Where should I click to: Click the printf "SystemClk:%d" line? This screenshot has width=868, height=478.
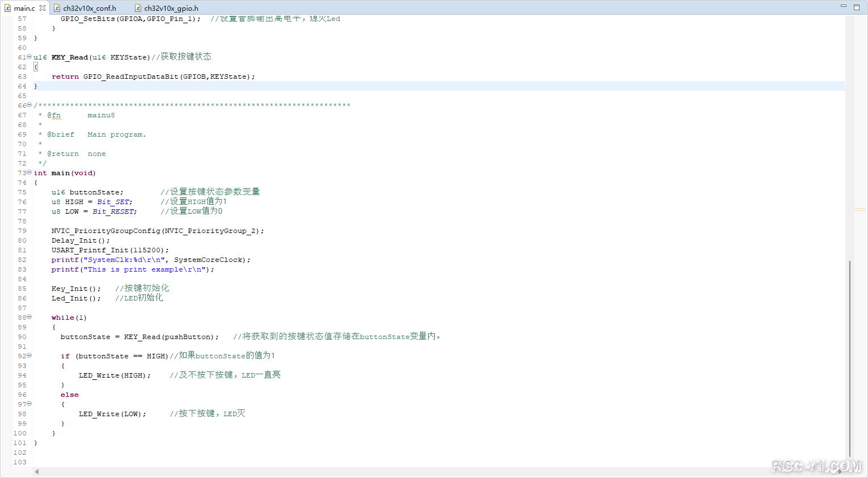(151, 260)
